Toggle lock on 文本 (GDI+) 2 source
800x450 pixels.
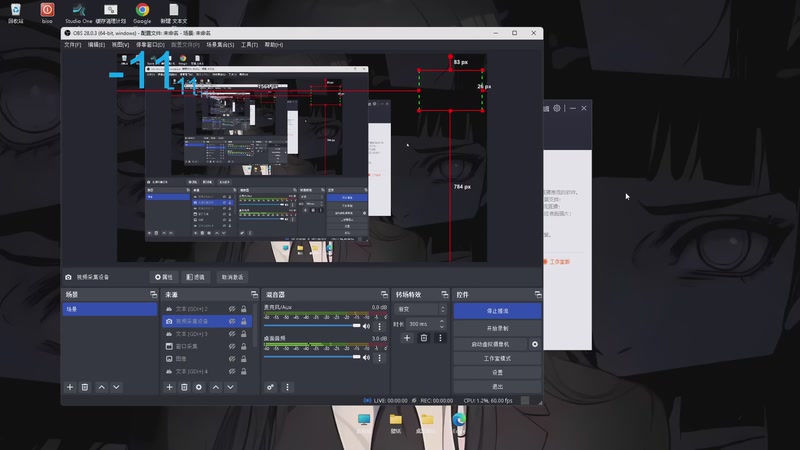[243, 309]
